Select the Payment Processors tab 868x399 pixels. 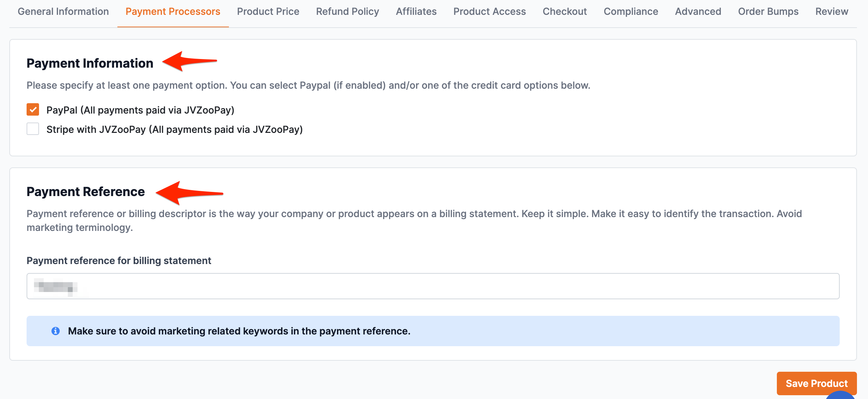173,12
